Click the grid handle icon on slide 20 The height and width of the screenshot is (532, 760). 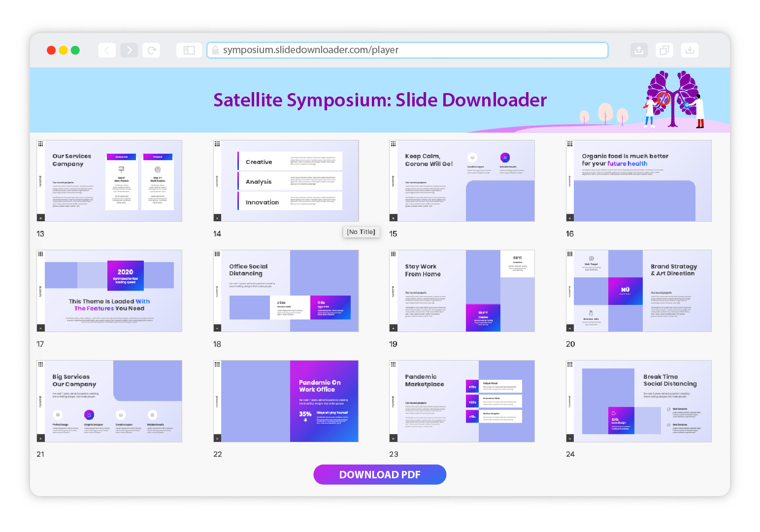pos(570,254)
